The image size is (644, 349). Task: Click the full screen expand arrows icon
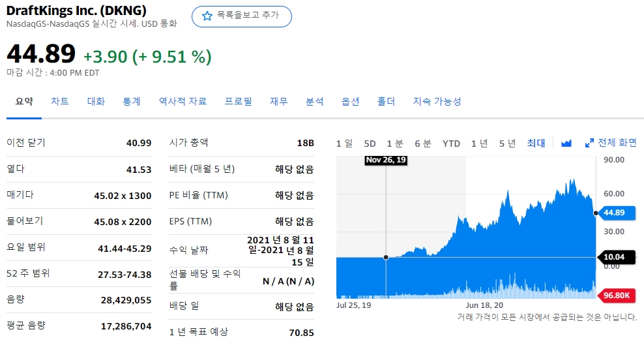pyautogui.click(x=589, y=144)
